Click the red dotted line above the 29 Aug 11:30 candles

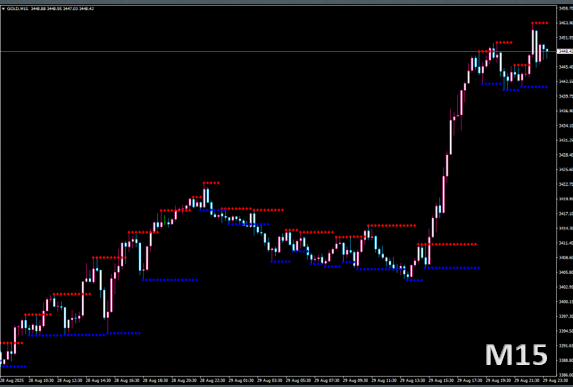[x=392, y=225]
